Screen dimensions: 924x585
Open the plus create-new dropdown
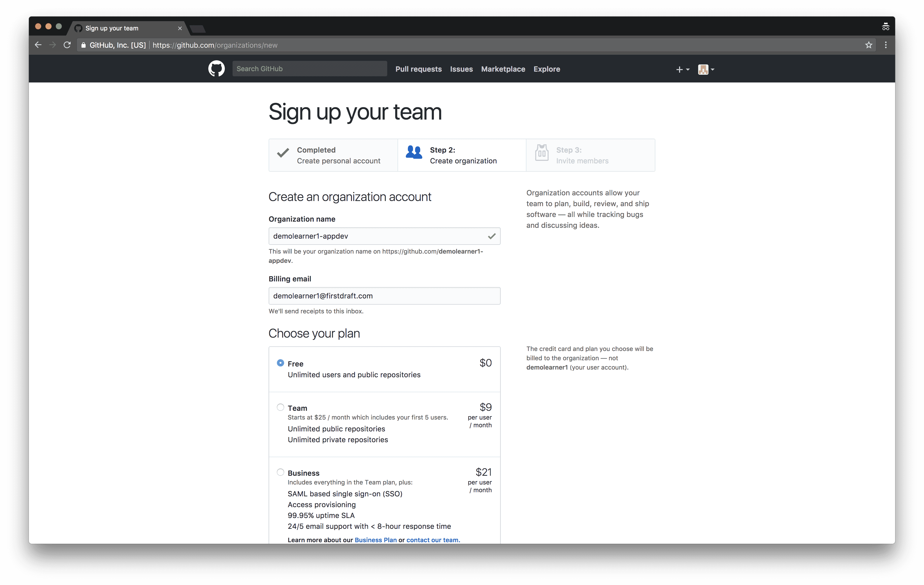683,69
